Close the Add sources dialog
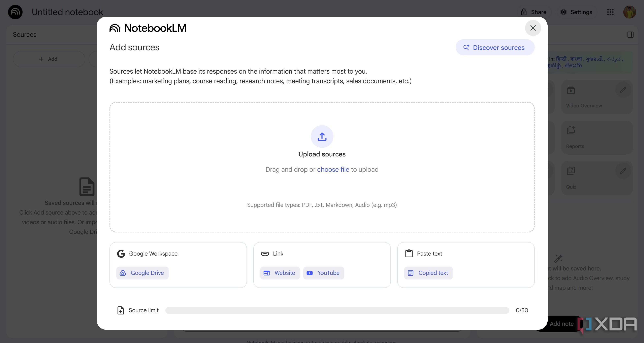The image size is (644, 343). (x=533, y=28)
